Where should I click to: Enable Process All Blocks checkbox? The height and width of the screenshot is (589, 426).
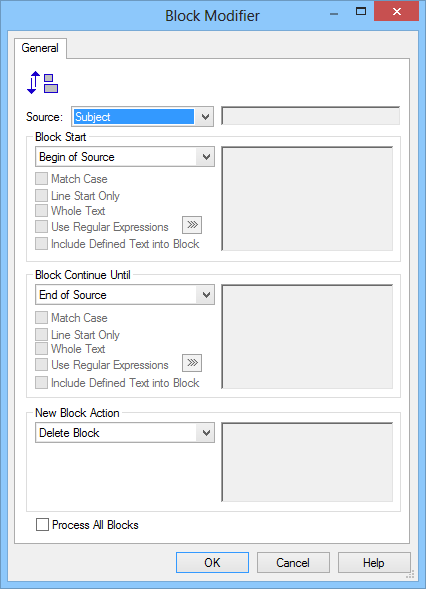click(42, 524)
